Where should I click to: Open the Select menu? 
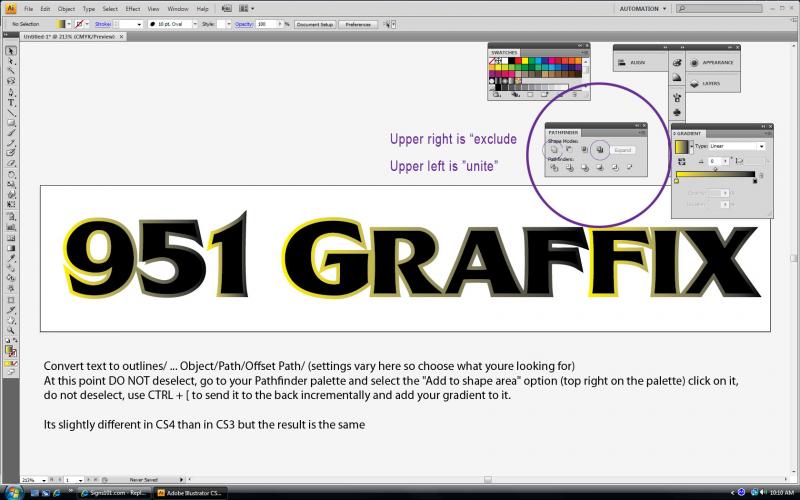coord(110,9)
